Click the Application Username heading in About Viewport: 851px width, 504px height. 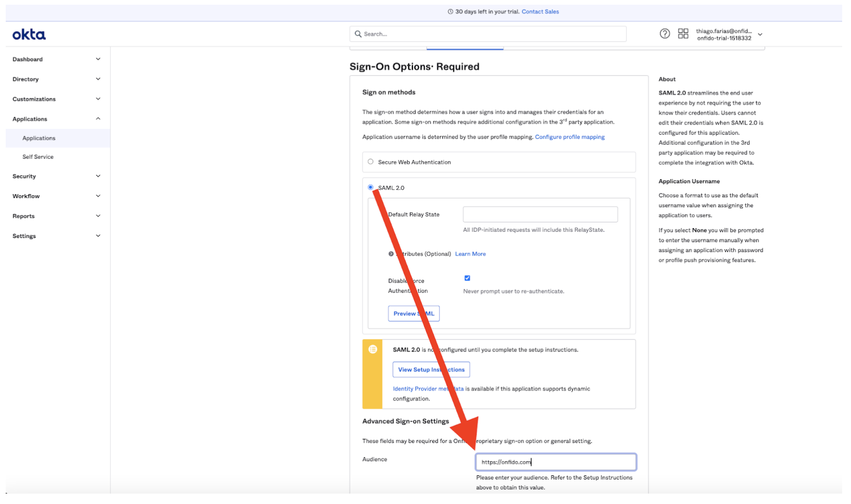coord(689,181)
